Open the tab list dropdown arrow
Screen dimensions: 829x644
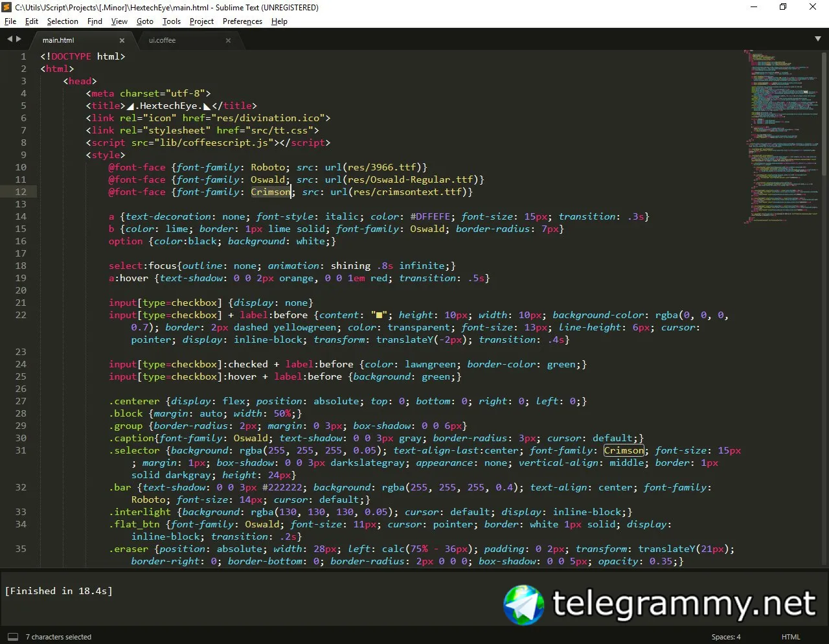click(817, 39)
